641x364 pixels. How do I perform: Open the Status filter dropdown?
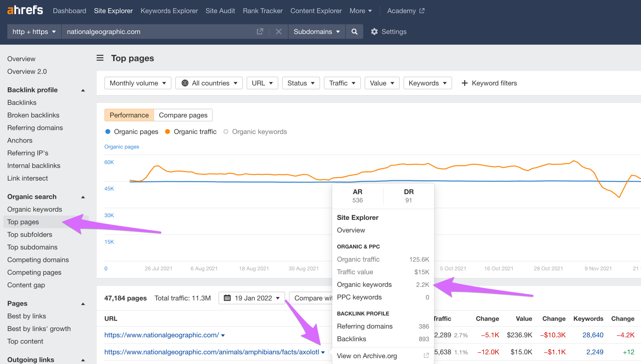coord(301,83)
